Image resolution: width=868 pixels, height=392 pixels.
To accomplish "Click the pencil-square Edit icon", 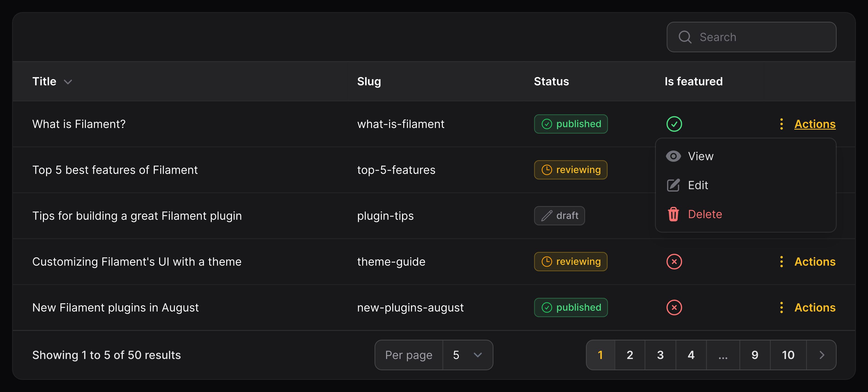I will coord(673,185).
